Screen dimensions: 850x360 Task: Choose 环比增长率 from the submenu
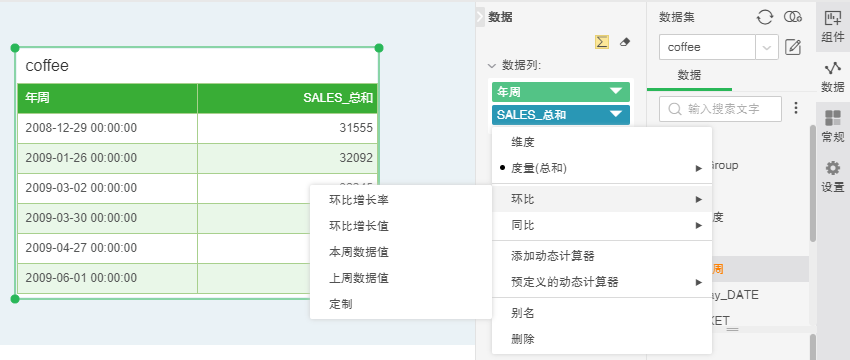coord(359,200)
